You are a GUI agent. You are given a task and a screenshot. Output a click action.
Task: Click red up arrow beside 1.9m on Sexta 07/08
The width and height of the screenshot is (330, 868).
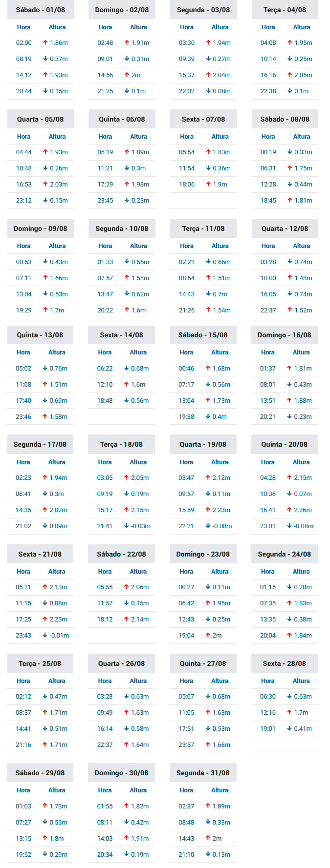coord(208,184)
